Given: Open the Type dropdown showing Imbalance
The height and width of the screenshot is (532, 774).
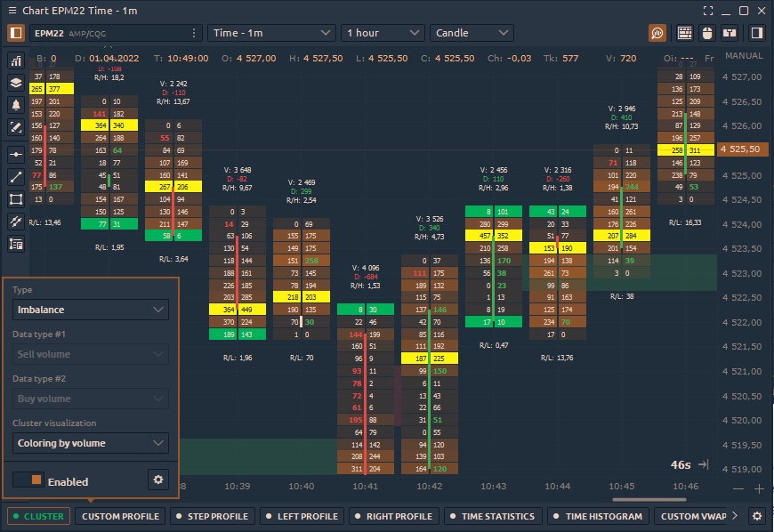Looking at the screenshot, I should 92,310.
